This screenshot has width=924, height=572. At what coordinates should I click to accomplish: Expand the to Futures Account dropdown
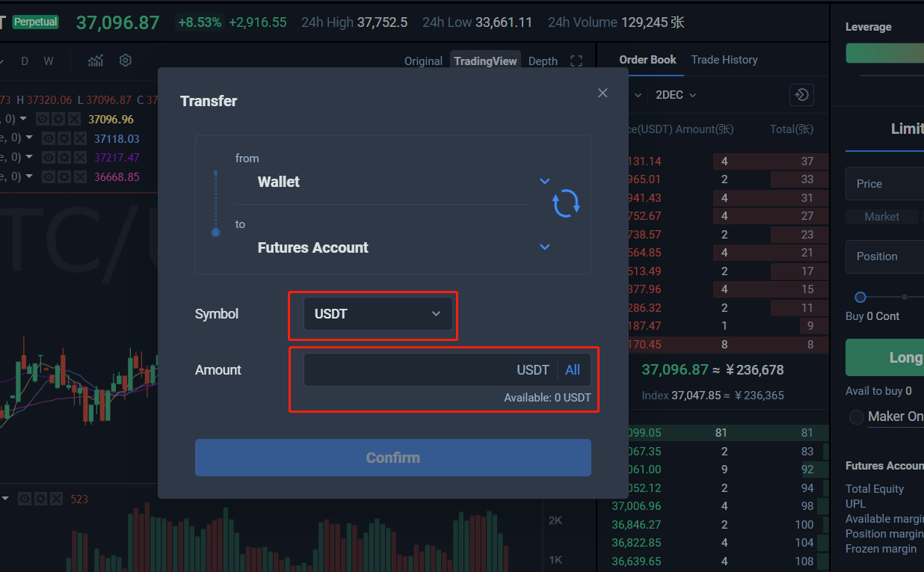tap(545, 247)
